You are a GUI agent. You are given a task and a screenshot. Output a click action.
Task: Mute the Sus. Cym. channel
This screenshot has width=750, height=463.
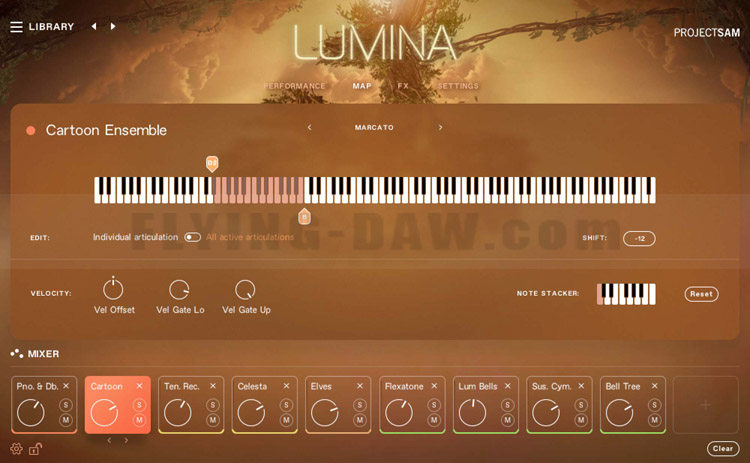(x=581, y=420)
